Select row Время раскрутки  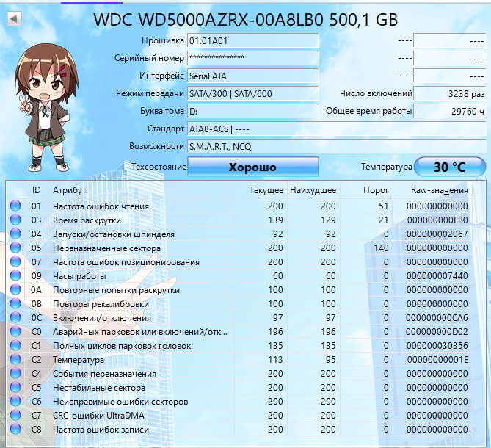[x=239, y=220]
